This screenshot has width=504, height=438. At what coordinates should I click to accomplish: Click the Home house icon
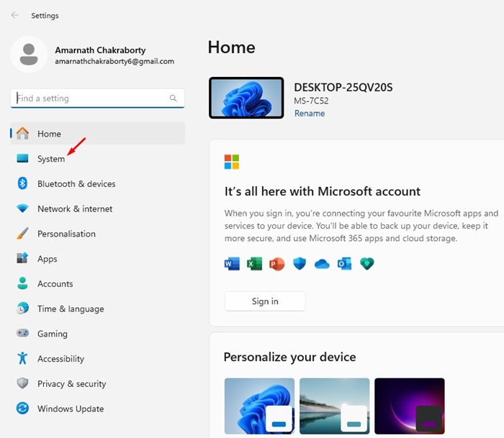click(22, 133)
